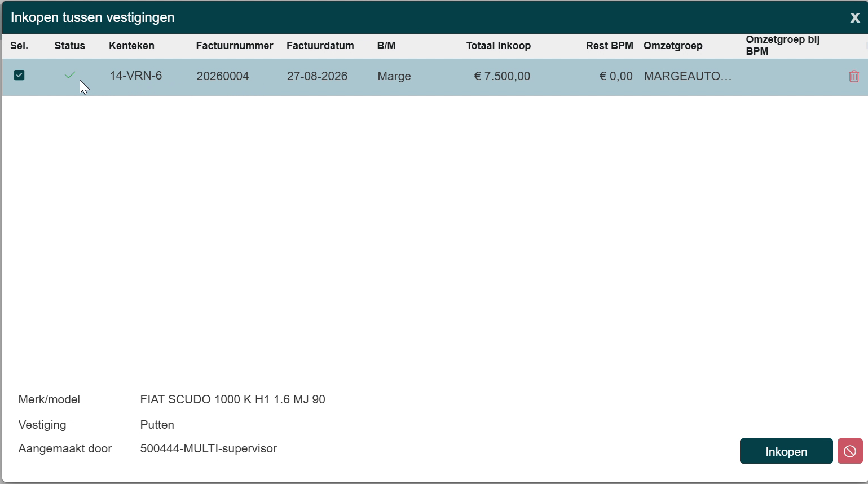
Task: Sort by the Factuurnummer column header
Action: point(235,46)
